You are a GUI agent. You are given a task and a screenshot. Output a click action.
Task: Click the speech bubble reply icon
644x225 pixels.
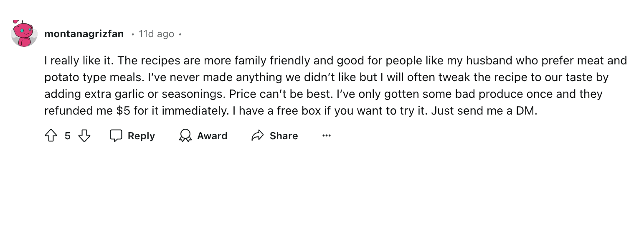[x=116, y=136]
